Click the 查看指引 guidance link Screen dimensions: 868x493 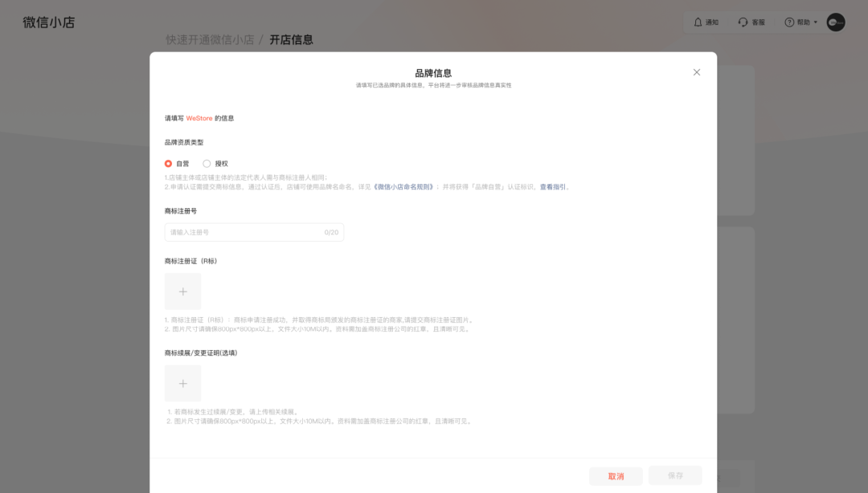(x=555, y=185)
